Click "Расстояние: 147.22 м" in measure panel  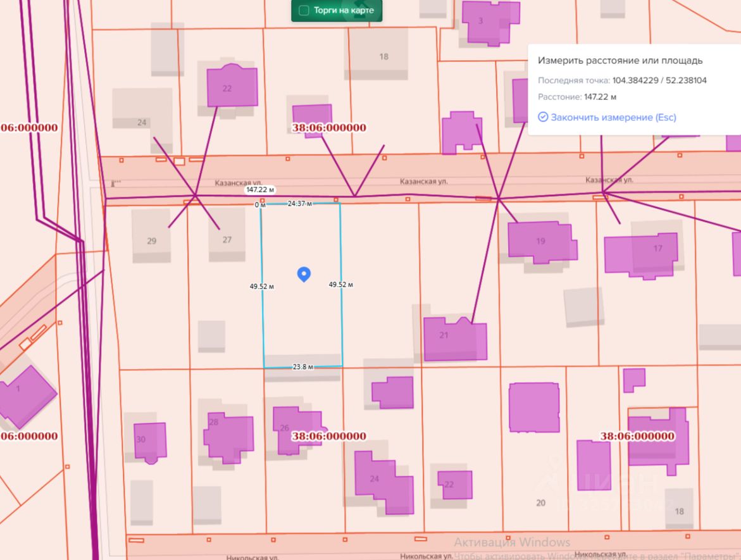tap(577, 97)
